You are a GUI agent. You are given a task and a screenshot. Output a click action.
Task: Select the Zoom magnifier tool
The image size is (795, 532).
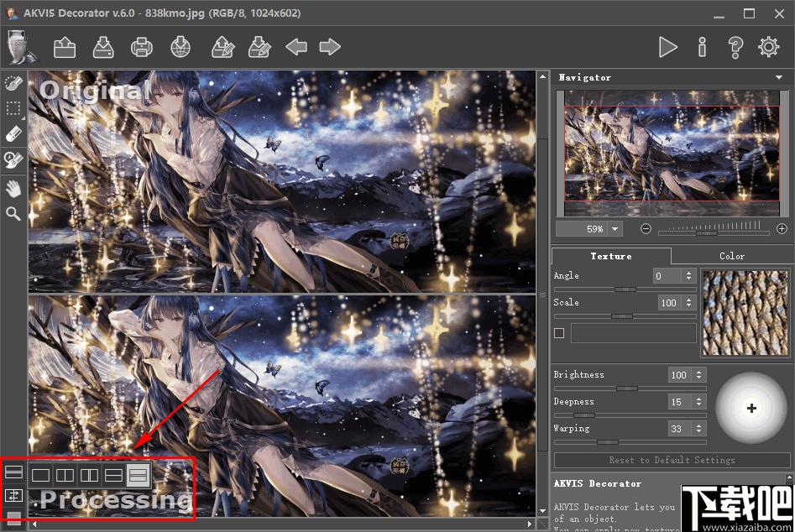pos(13,214)
